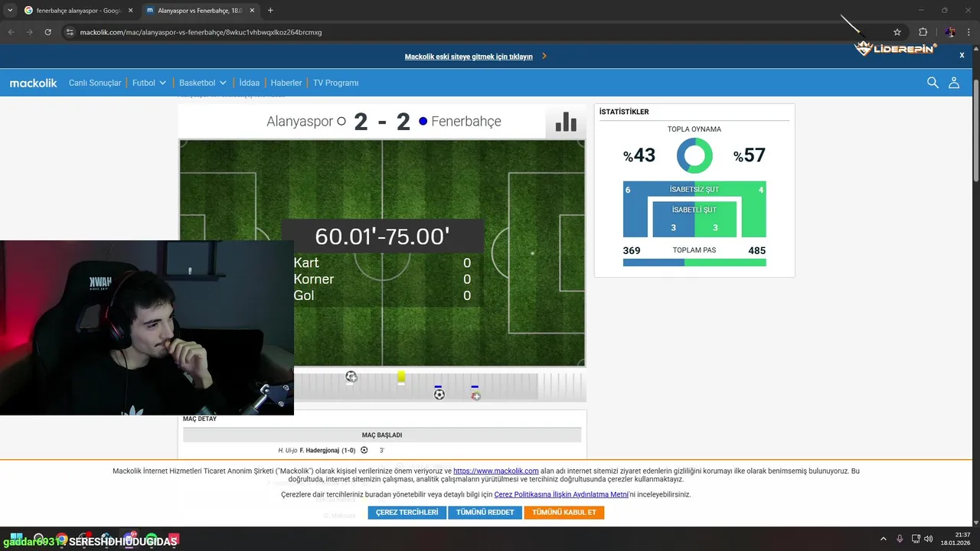Open the user account icon
The width and height of the screenshot is (980, 551).
tap(954, 83)
